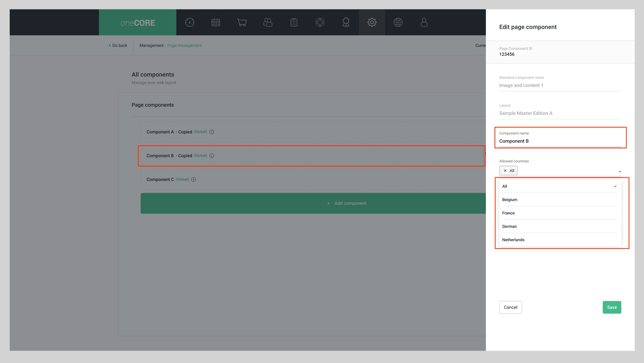The width and height of the screenshot is (644, 363).
Task: Click the settings gear icon
Action: click(x=372, y=22)
